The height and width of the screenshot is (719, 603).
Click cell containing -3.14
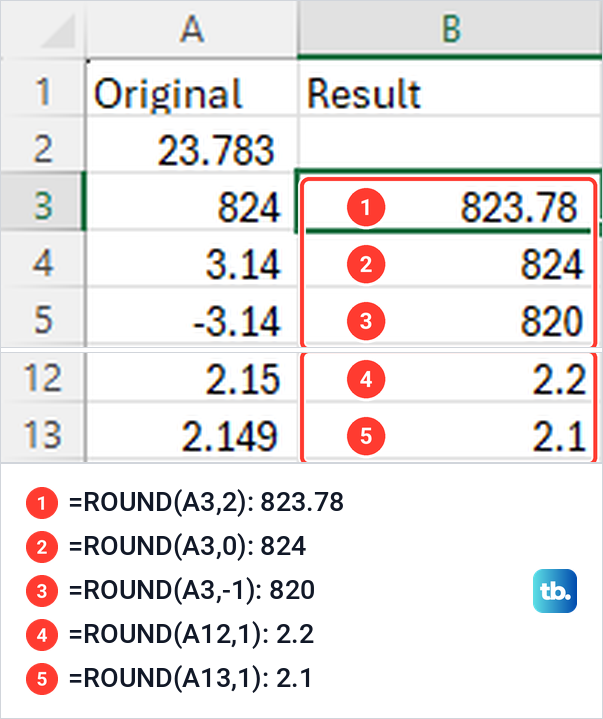[192, 317]
